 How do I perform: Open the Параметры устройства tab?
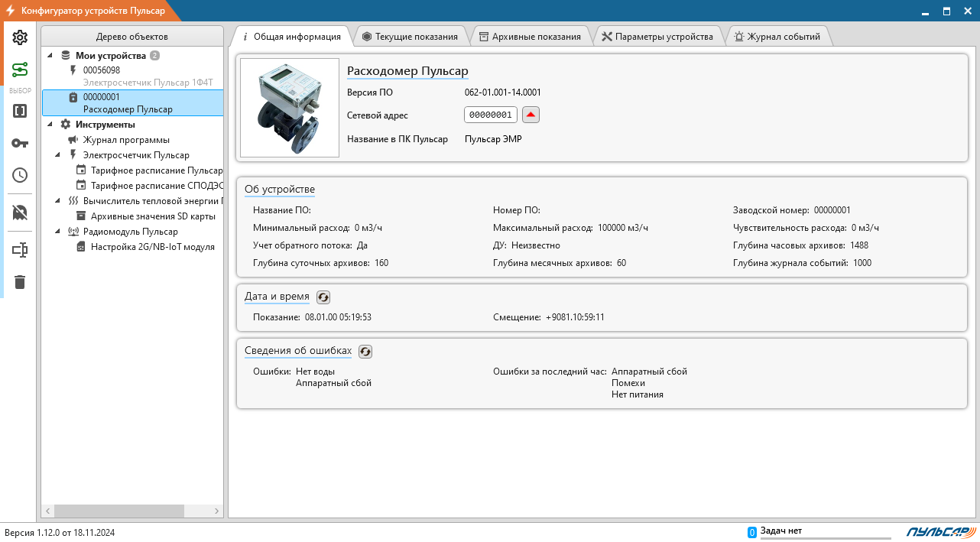(x=657, y=36)
